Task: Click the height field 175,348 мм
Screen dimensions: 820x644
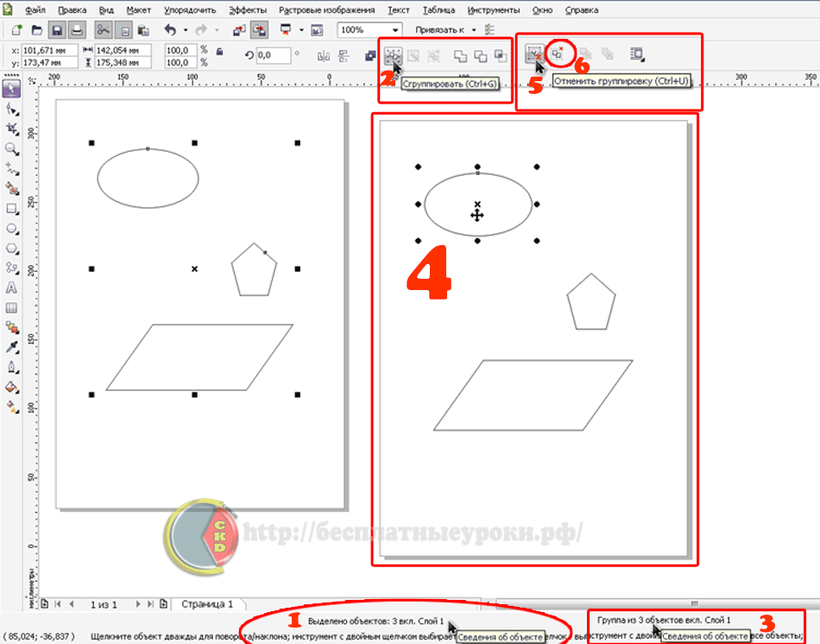Action: [123, 62]
